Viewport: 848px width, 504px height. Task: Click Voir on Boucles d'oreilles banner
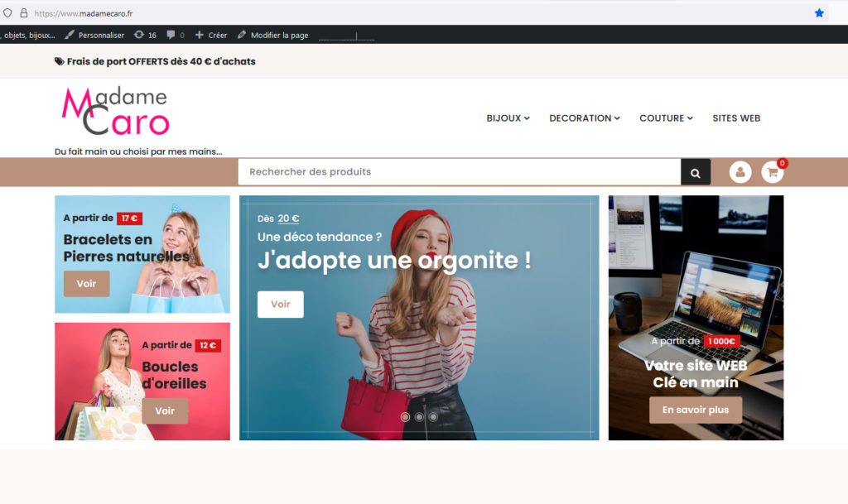[x=165, y=410]
